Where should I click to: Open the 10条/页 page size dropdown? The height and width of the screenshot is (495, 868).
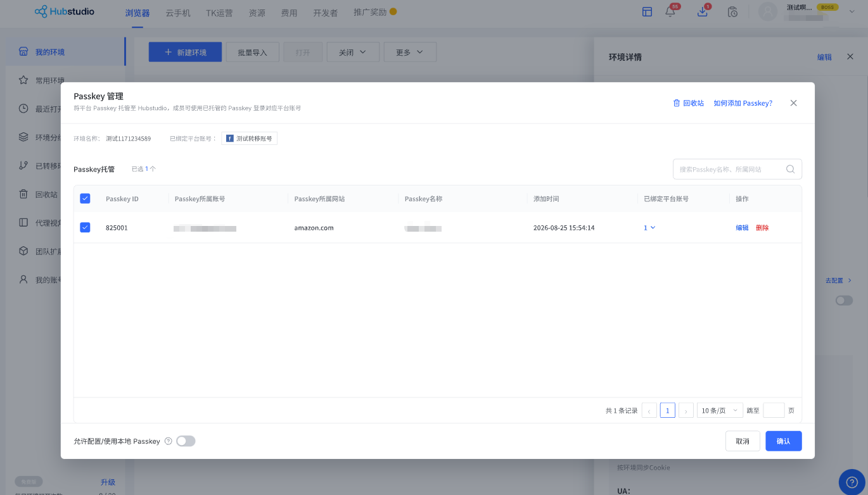(720, 410)
